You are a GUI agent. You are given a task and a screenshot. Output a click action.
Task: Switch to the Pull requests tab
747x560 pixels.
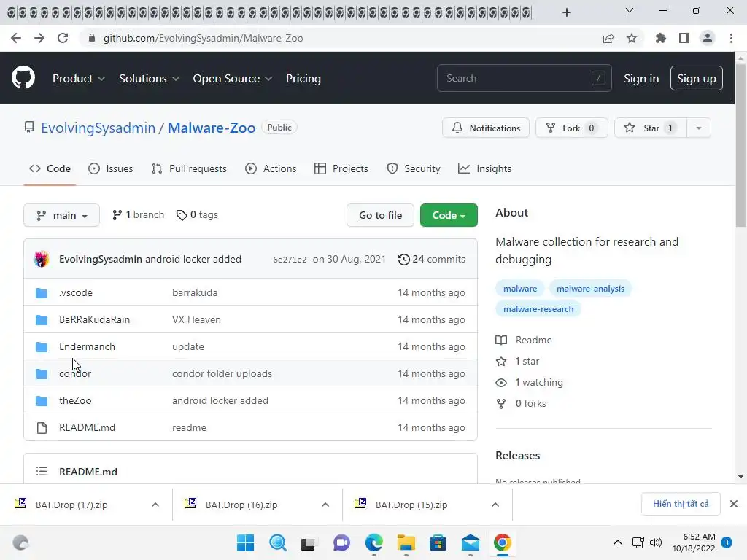click(x=189, y=168)
